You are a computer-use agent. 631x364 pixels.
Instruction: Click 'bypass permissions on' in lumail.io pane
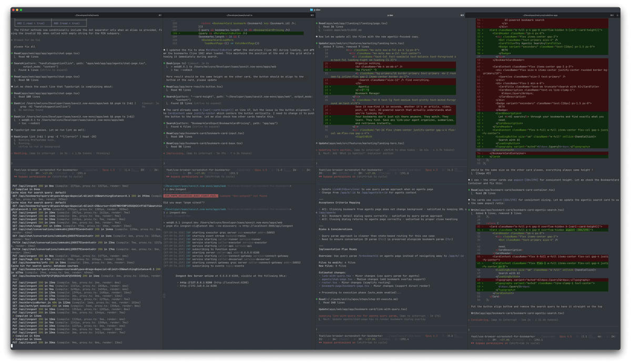(188, 176)
